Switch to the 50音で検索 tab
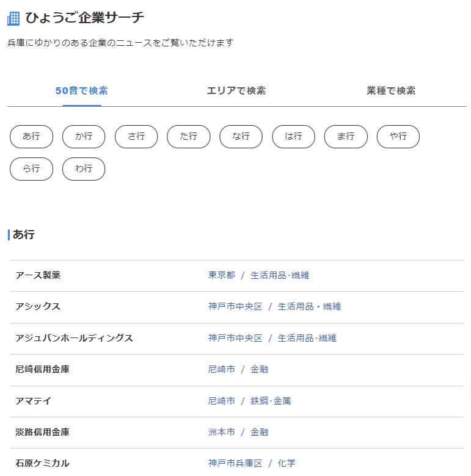 (81, 90)
